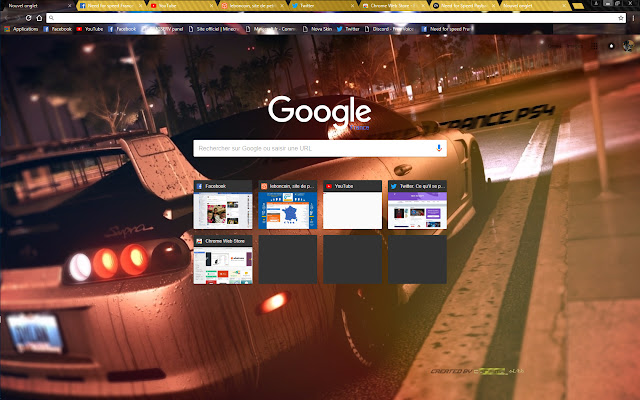The height and width of the screenshot is (400, 640).
Task: Go to the home page icon
Action: [39, 18]
